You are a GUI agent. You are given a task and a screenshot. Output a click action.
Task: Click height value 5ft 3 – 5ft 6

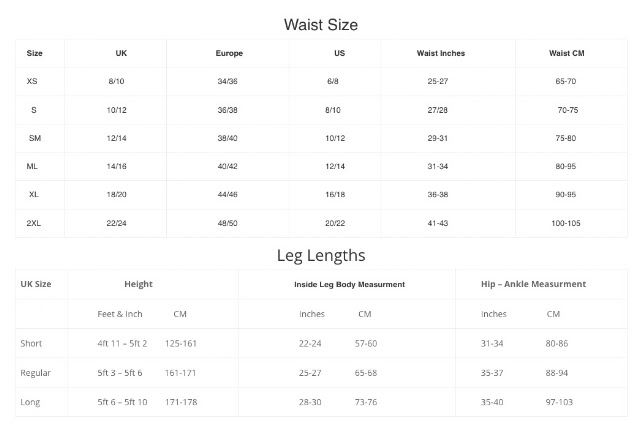point(120,373)
